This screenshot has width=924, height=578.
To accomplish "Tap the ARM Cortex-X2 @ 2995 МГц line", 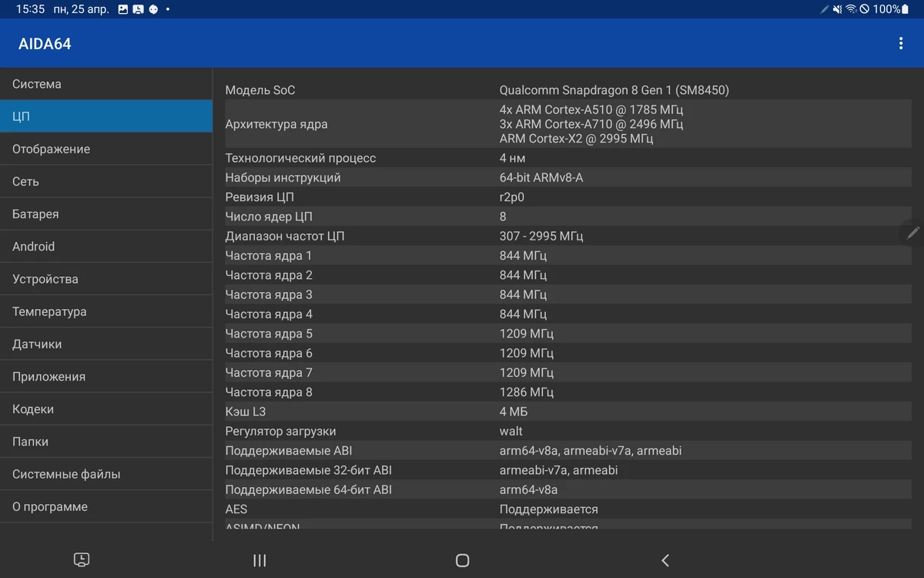I will point(576,139).
